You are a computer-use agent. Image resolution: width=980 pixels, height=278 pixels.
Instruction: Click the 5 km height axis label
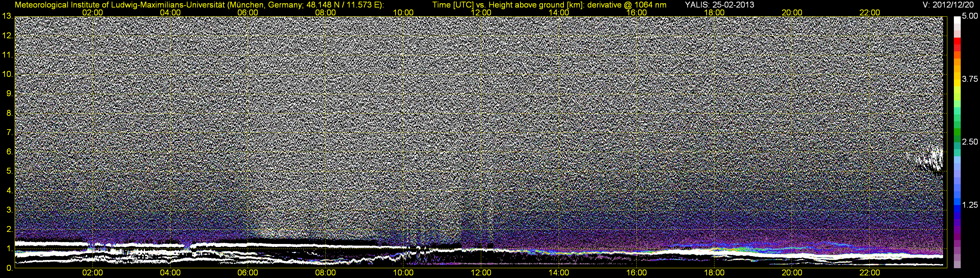9,171
